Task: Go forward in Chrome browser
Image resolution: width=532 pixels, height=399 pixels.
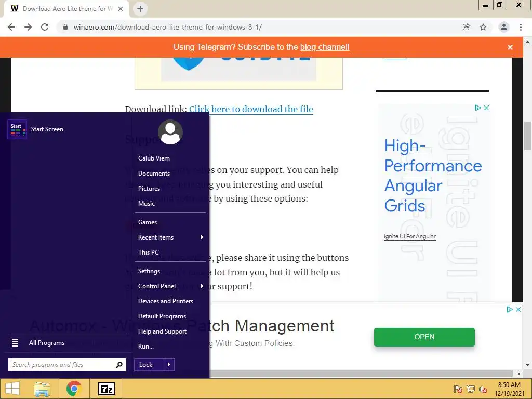Action: [x=28, y=27]
